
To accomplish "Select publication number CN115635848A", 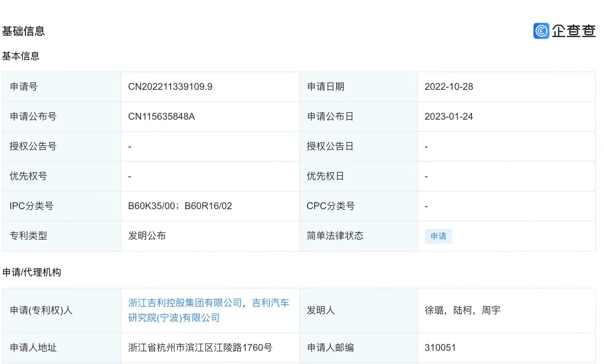I will click(162, 117).
